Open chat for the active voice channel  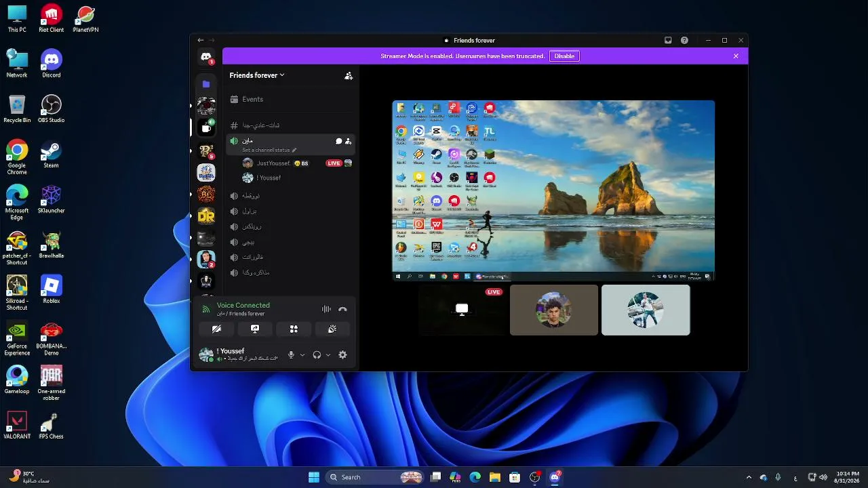pyautogui.click(x=338, y=141)
